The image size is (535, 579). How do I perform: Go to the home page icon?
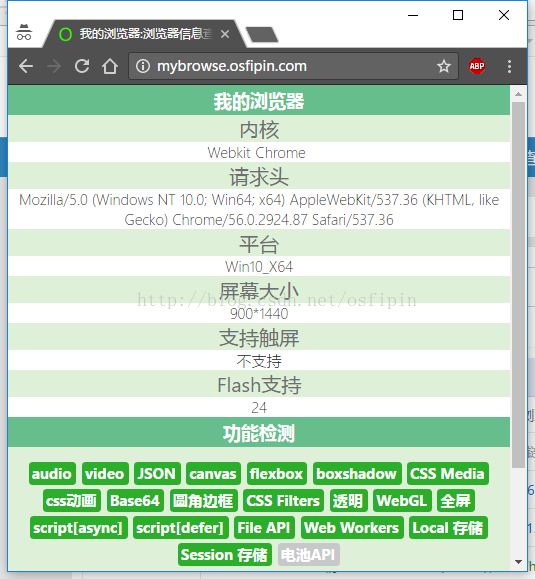coord(110,66)
